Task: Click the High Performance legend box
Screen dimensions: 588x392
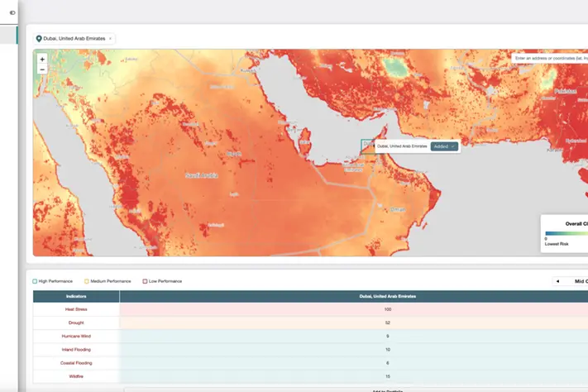Action: (x=35, y=281)
